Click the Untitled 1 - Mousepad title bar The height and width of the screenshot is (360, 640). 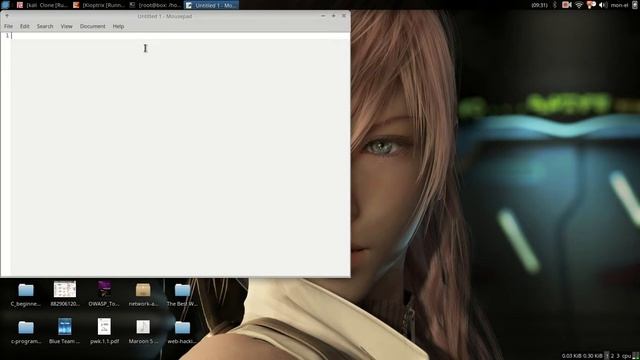point(164,16)
